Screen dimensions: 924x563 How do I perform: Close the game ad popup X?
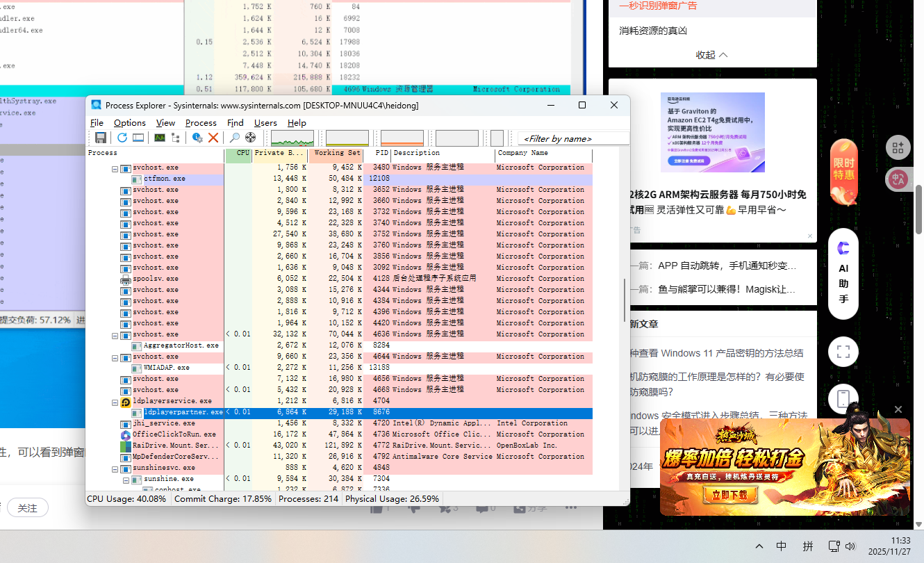coord(898,409)
